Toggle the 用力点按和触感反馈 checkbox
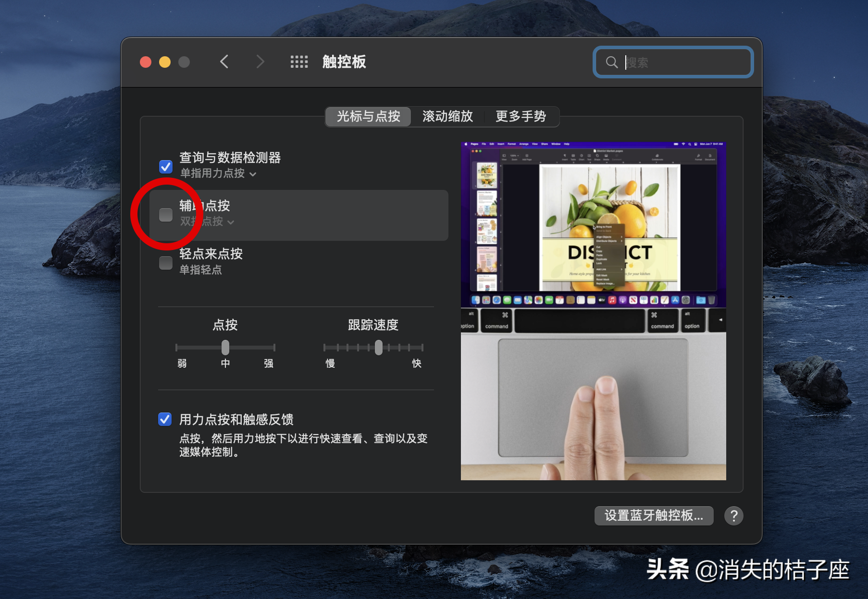The height and width of the screenshot is (599, 868). [x=165, y=419]
